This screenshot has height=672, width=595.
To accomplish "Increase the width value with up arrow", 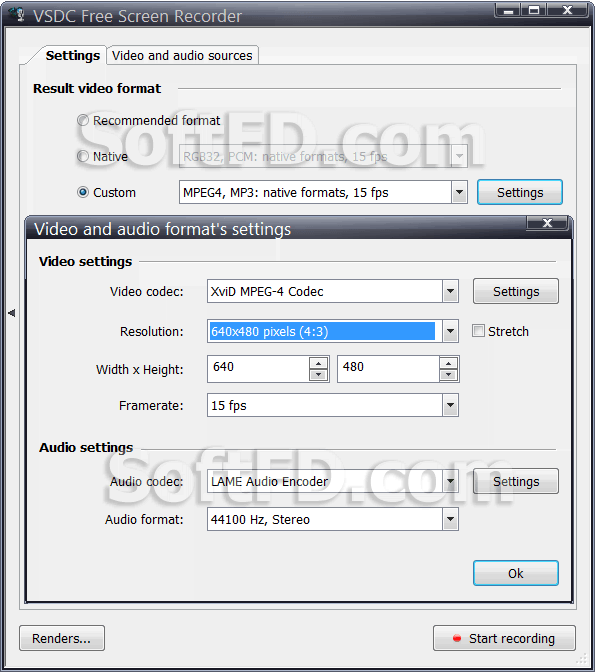I will point(318,363).
